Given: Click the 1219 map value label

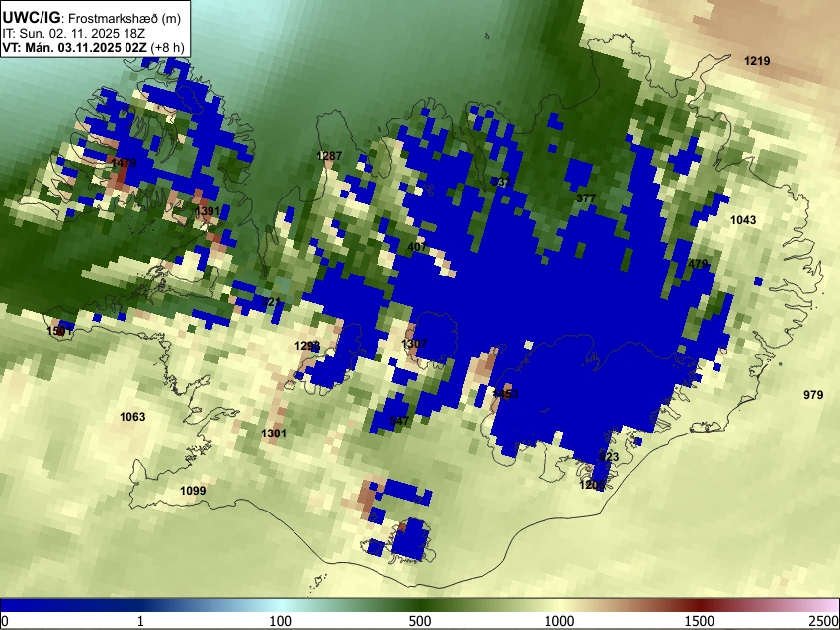Looking at the screenshot, I should pos(757,61).
